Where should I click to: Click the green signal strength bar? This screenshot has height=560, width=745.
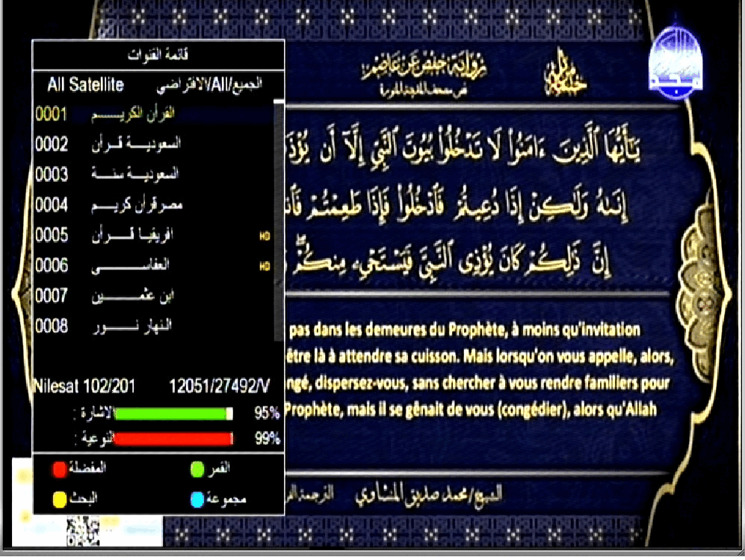tap(173, 413)
